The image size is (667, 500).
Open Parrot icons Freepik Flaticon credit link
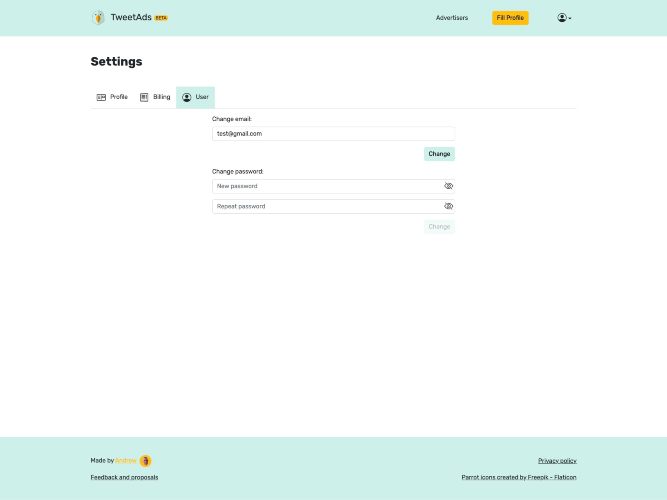(x=519, y=477)
